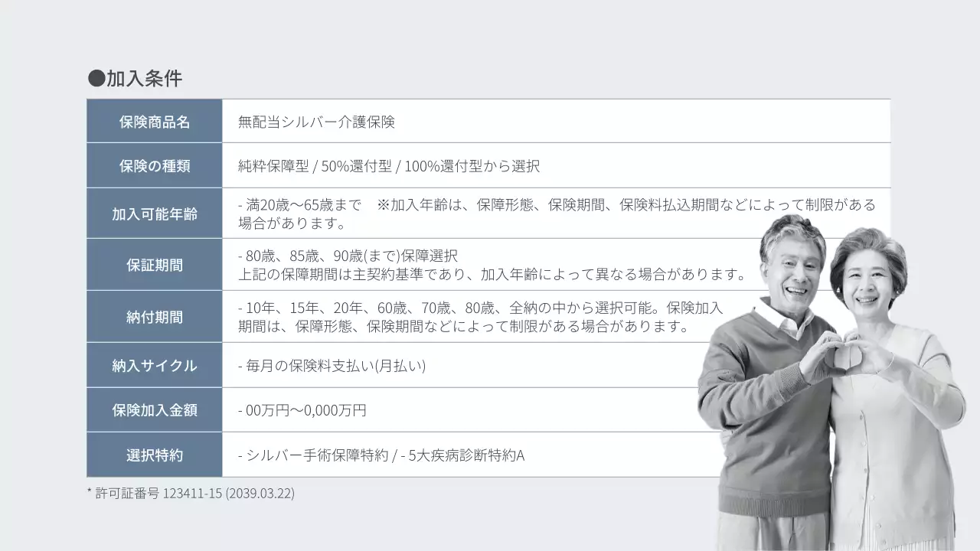Screen dimensions: 980x551
Task: Select the 納付期間 header cell
Action: [x=155, y=317]
